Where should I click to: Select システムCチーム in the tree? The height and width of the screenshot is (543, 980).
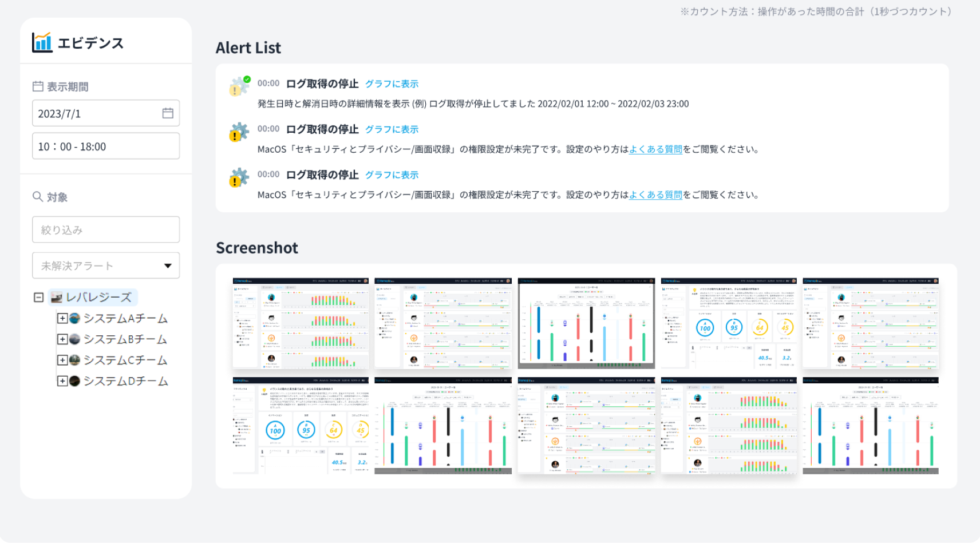(x=125, y=360)
